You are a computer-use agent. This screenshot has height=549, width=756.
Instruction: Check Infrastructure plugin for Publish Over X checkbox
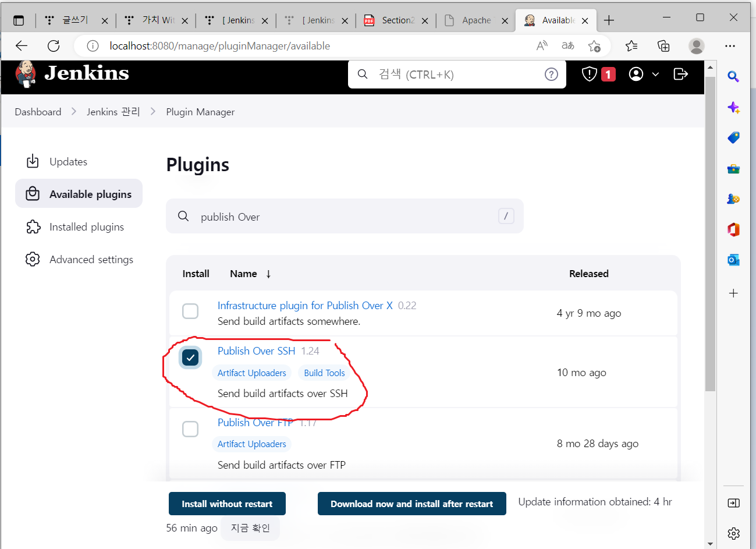pyautogui.click(x=190, y=311)
